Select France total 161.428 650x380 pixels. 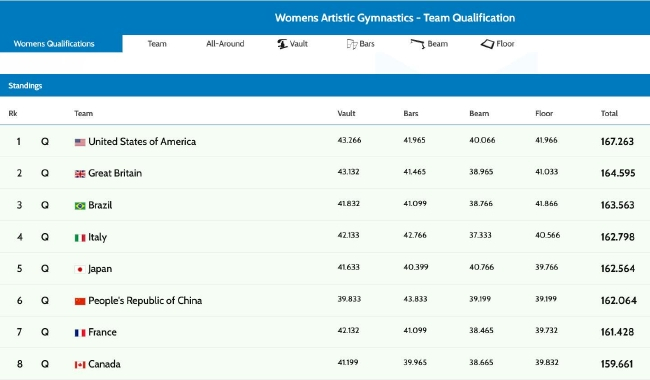pyautogui.click(x=617, y=332)
